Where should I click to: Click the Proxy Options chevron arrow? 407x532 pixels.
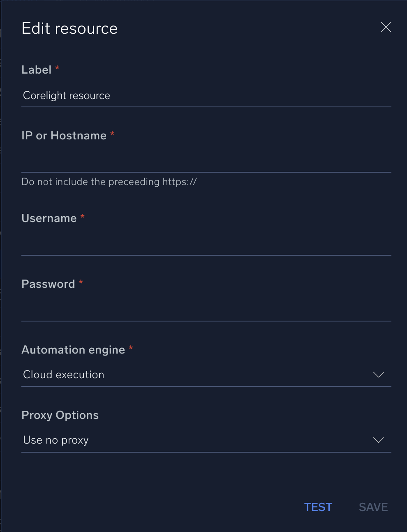378,440
